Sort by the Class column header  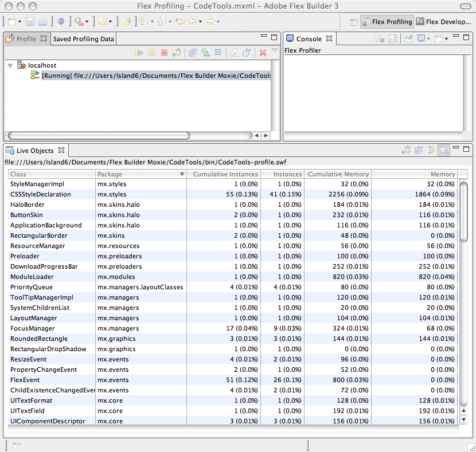[52, 174]
